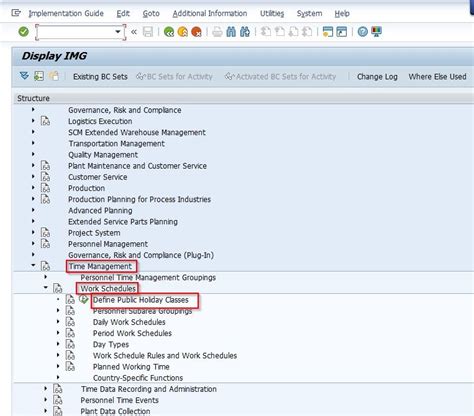Click the green Back arrow icon
Image resolution: width=474 pixels, height=416 pixels.
(169, 32)
